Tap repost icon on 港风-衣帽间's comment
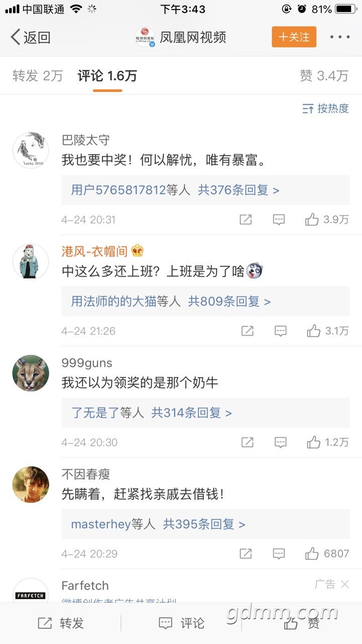The image size is (362, 644). pos(247,331)
